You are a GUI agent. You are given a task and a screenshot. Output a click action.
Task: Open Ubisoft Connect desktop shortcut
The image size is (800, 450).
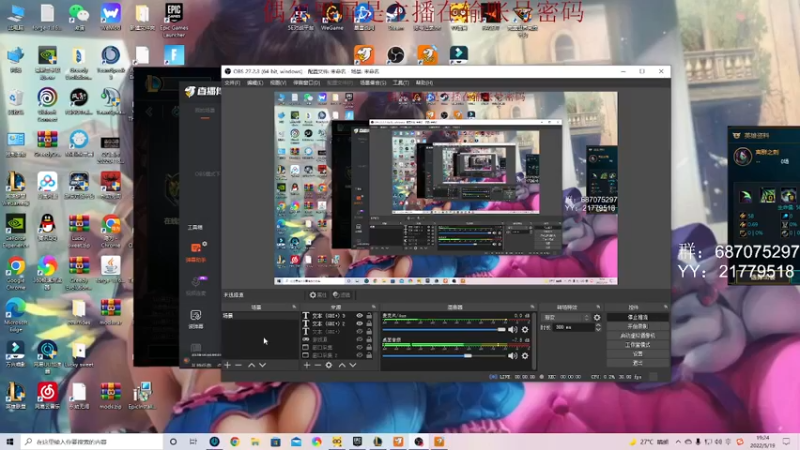[x=47, y=105]
